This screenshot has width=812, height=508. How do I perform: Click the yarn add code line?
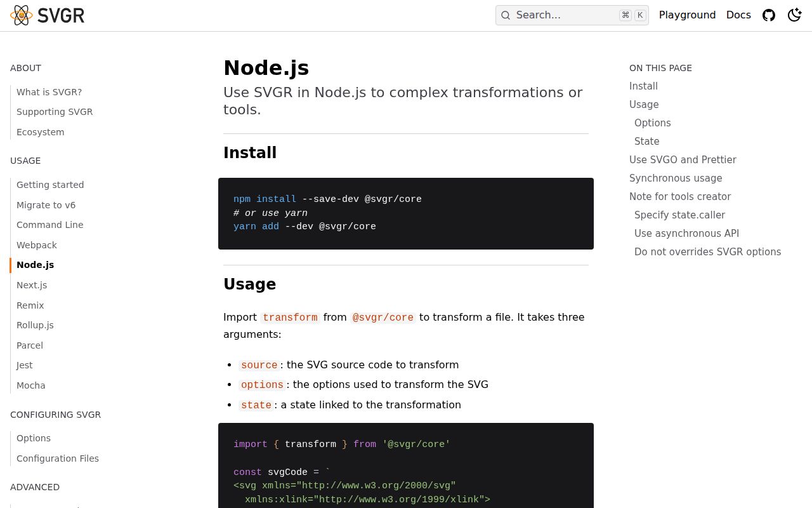point(304,227)
